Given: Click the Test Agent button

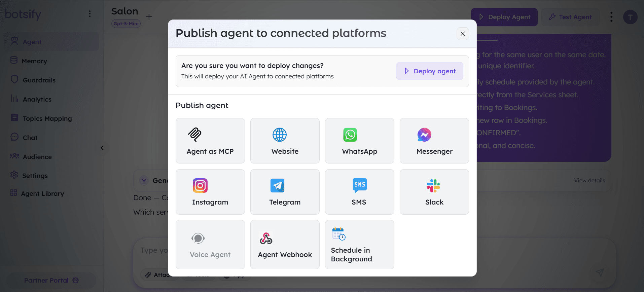Looking at the screenshot, I should (x=570, y=17).
